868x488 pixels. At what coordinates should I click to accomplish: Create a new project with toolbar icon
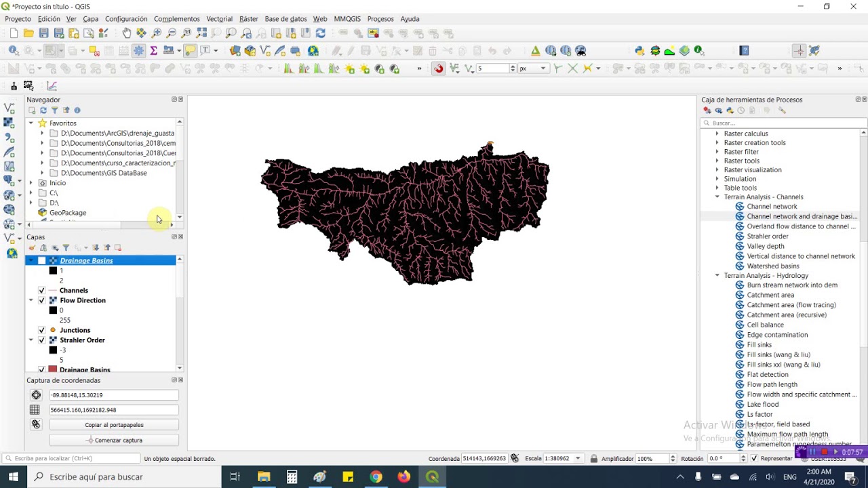tap(14, 33)
